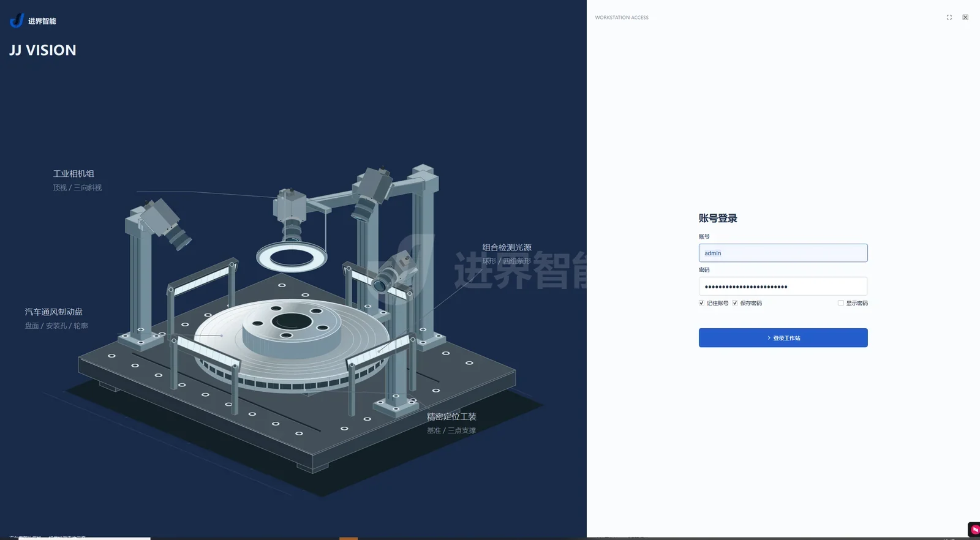Click the 工业相机组 label

coord(73,174)
